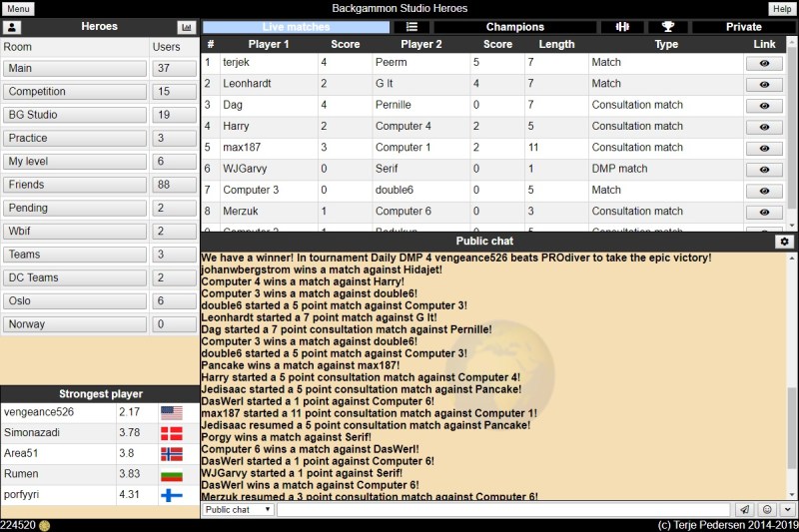Click the Competition room user count 15
The width and height of the screenshot is (799, 532).
174,92
